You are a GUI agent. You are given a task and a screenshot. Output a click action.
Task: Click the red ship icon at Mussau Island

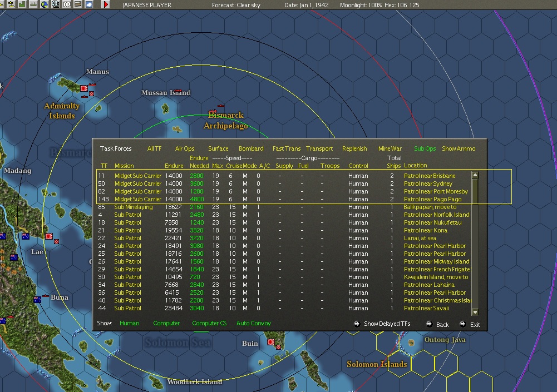[x=178, y=91]
